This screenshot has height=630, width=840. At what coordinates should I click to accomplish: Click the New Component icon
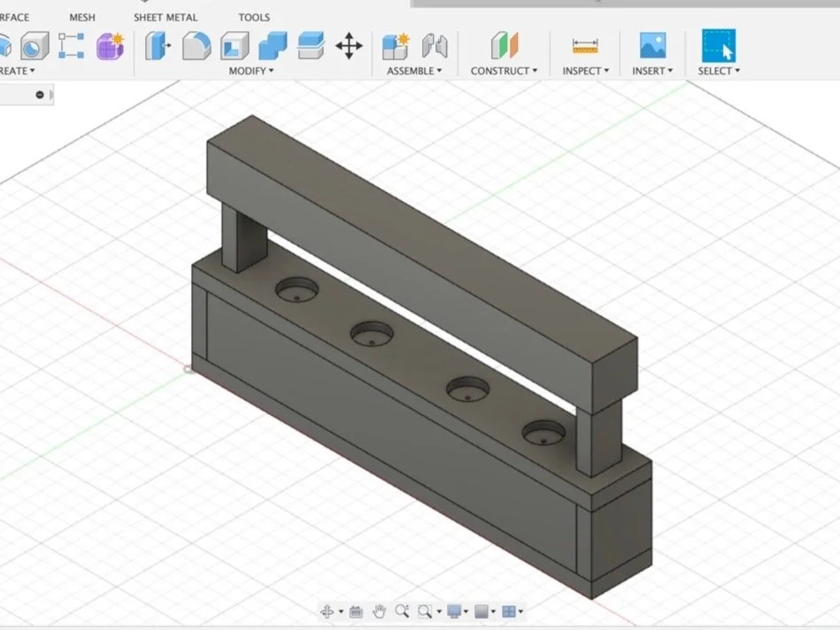pos(396,46)
